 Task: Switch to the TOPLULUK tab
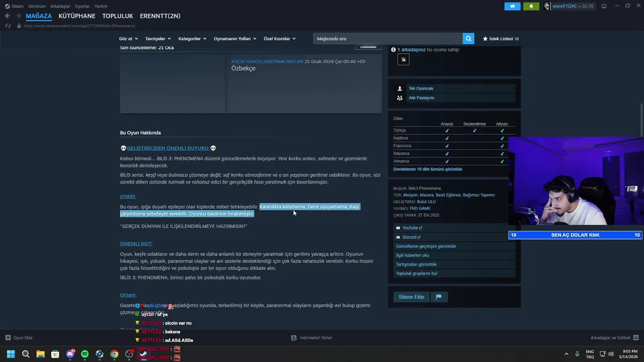(118, 16)
